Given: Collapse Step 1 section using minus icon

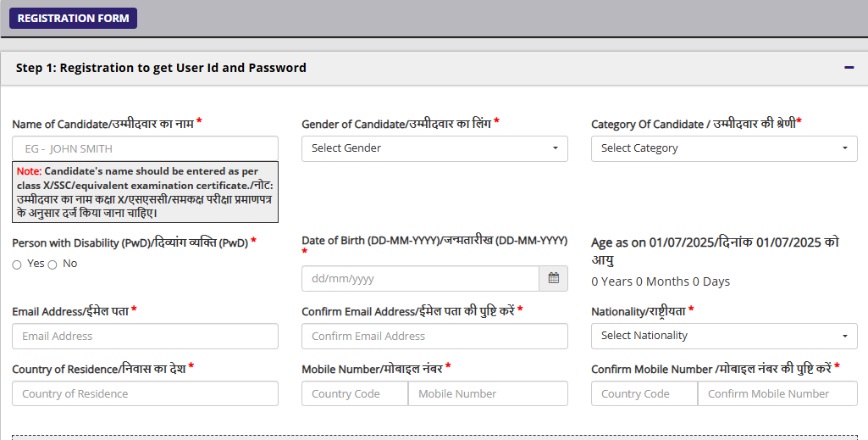Looking at the screenshot, I should point(849,68).
